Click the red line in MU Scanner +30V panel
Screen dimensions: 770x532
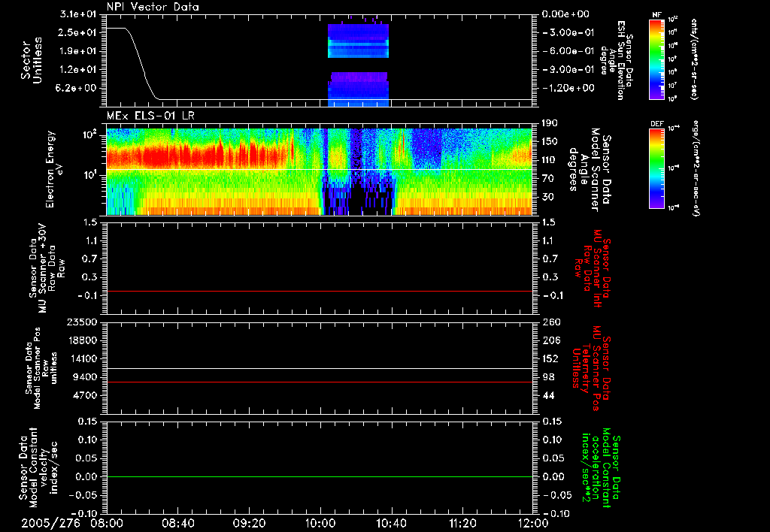320,291
